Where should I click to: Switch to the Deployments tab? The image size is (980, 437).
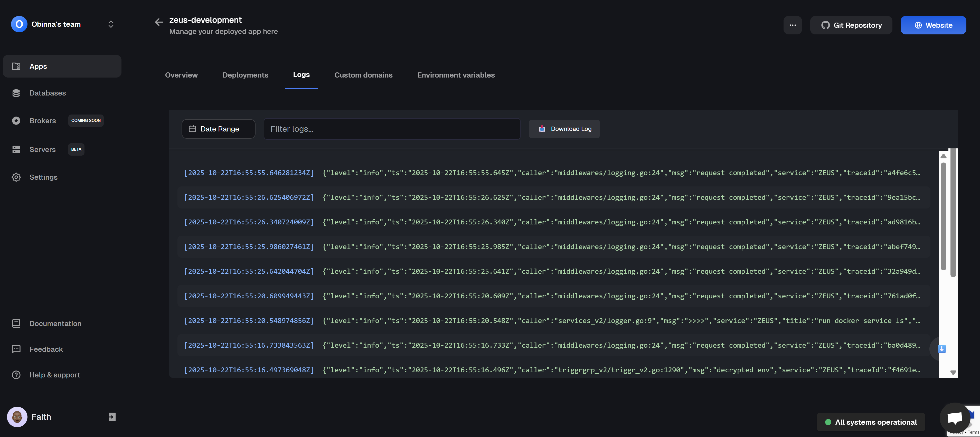pos(245,75)
